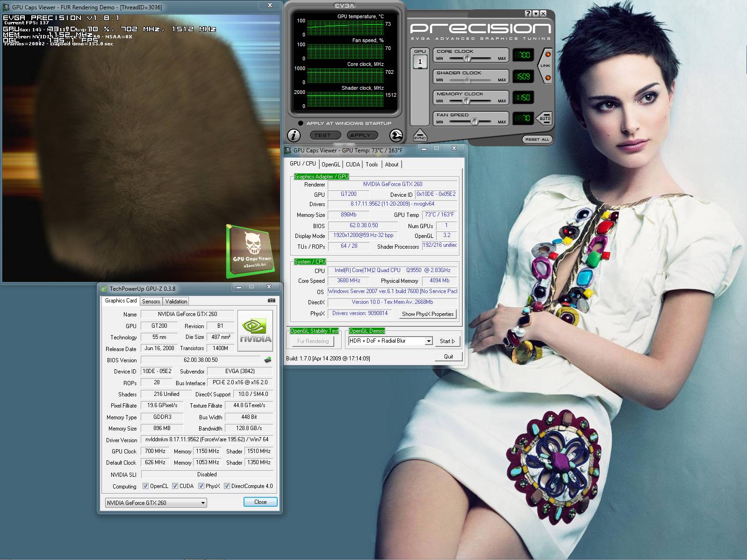Click the core clock digital readout
This screenshot has width=747, height=560.
point(522,55)
